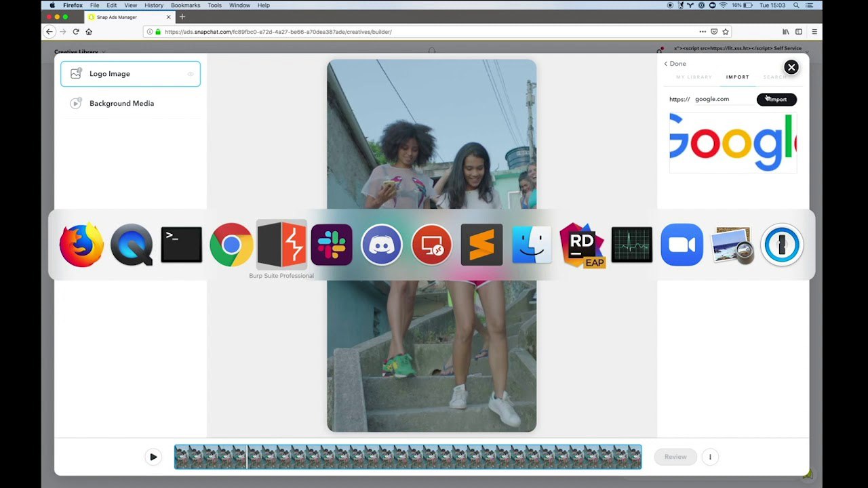Go back with the Done link
The image size is (868, 488).
click(675, 64)
